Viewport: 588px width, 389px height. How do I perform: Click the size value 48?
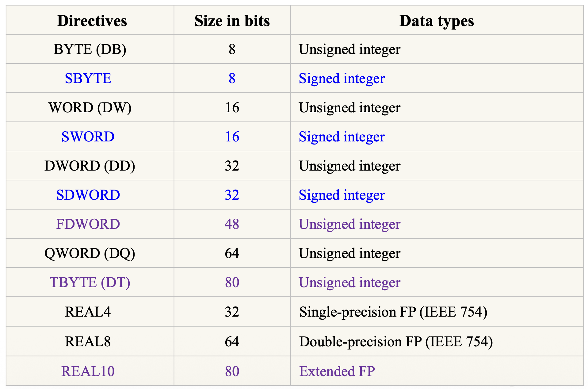tap(232, 224)
